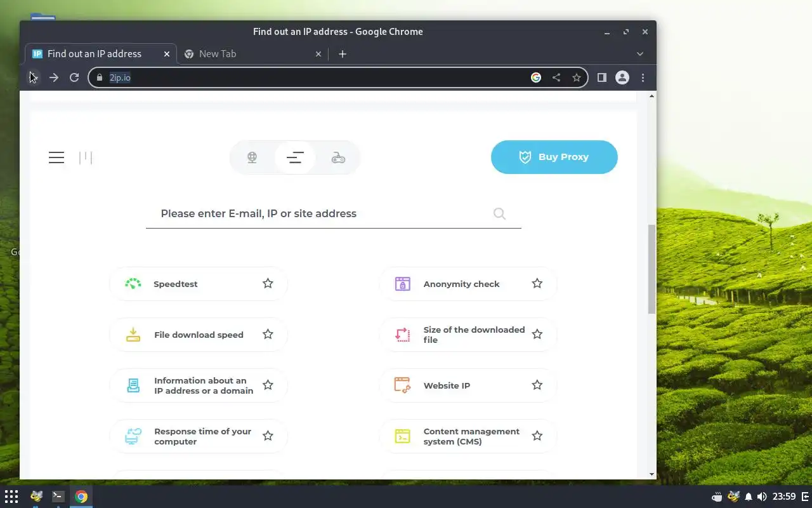Open Chrome three-dot menu

pyautogui.click(x=643, y=77)
